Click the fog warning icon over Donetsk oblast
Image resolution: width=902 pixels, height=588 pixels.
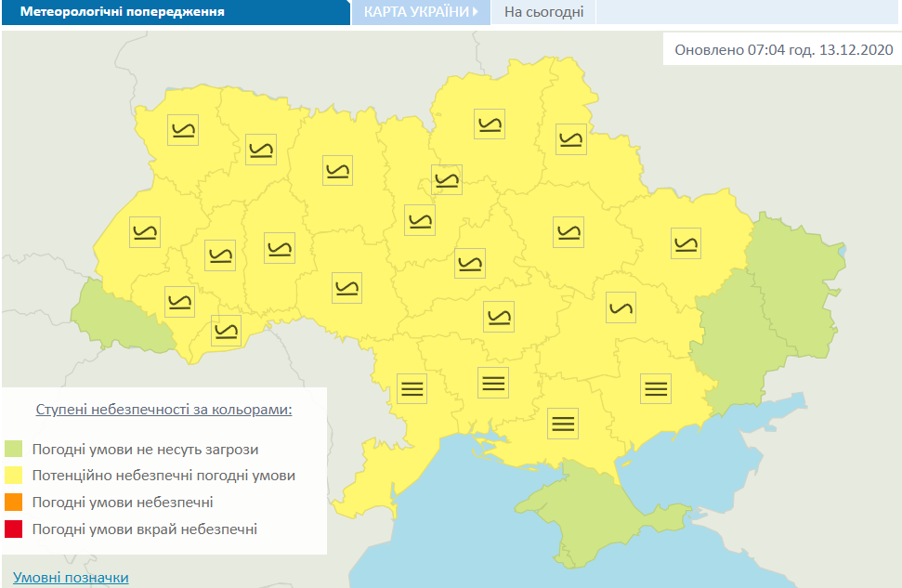pyautogui.click(x=656, y=389)
